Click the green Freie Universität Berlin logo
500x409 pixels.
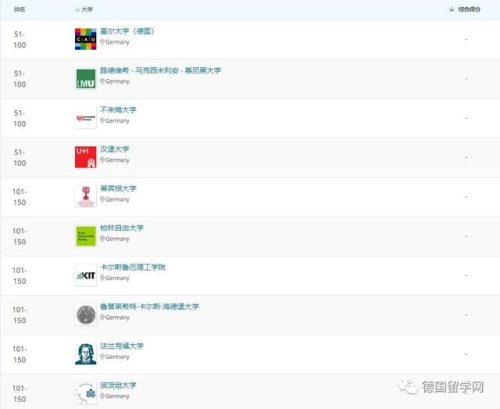click(86, 236)
